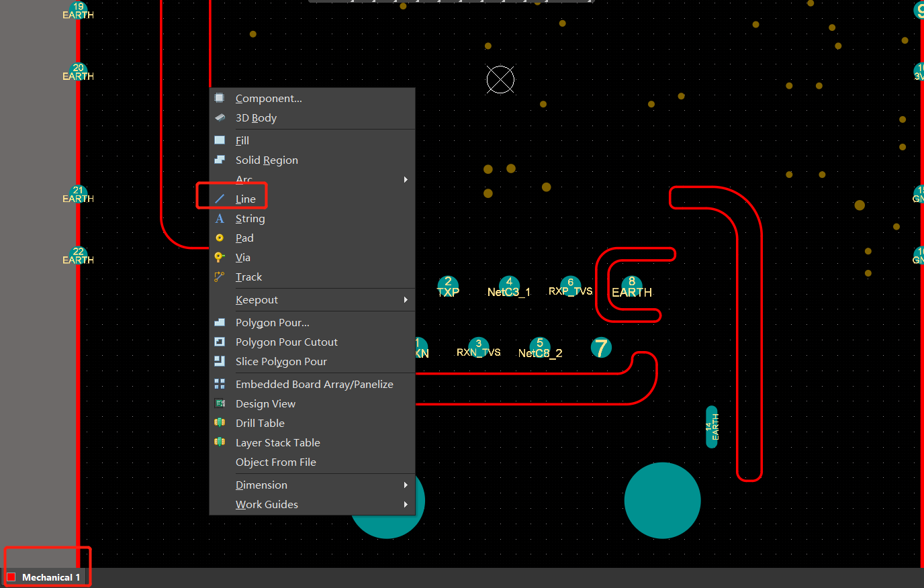Click the Via icon

click(220, 257)
